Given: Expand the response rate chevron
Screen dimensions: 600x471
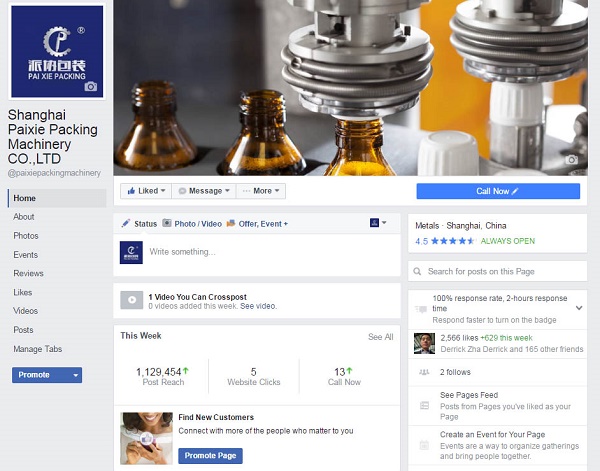Looking at the screenshot, I should [x=579, y=308].
